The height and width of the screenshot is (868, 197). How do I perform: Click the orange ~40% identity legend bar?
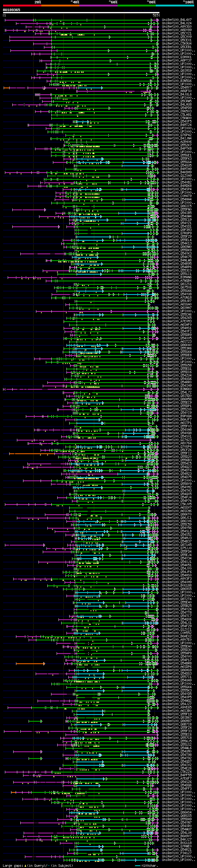60,6
